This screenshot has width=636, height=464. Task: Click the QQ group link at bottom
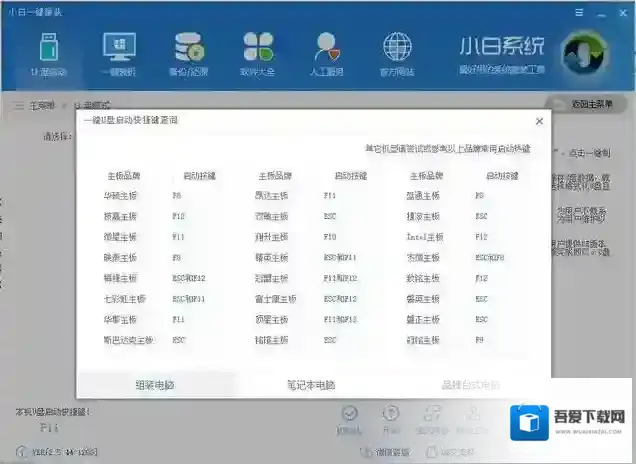pos(450,452)
